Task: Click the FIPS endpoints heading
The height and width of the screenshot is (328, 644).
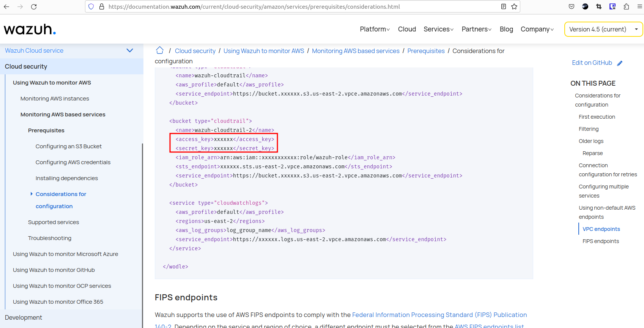Action: 186,297
